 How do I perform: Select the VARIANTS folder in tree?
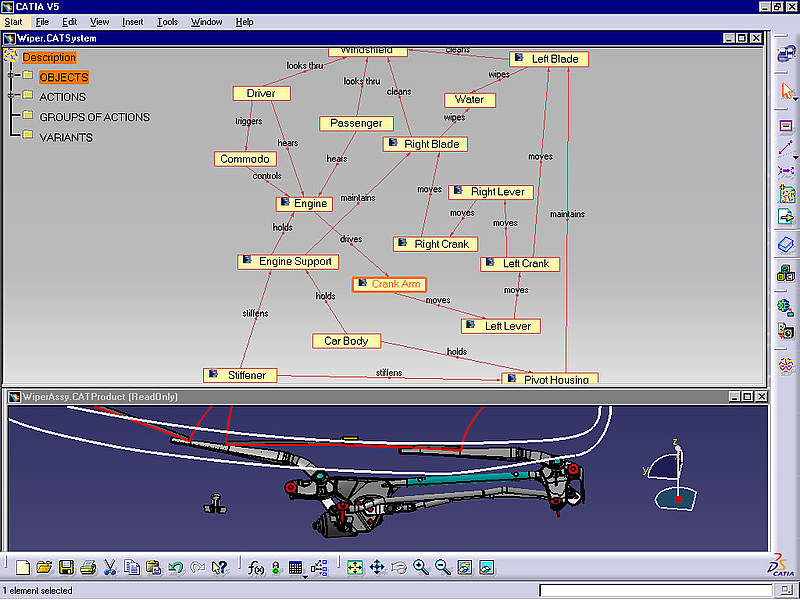click(x=65, y=137)
